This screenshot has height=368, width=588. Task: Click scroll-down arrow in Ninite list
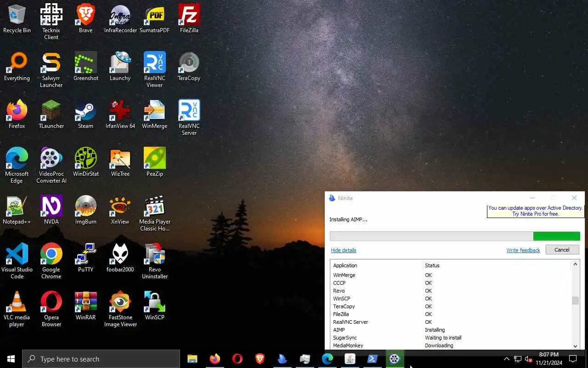(575, 346)
